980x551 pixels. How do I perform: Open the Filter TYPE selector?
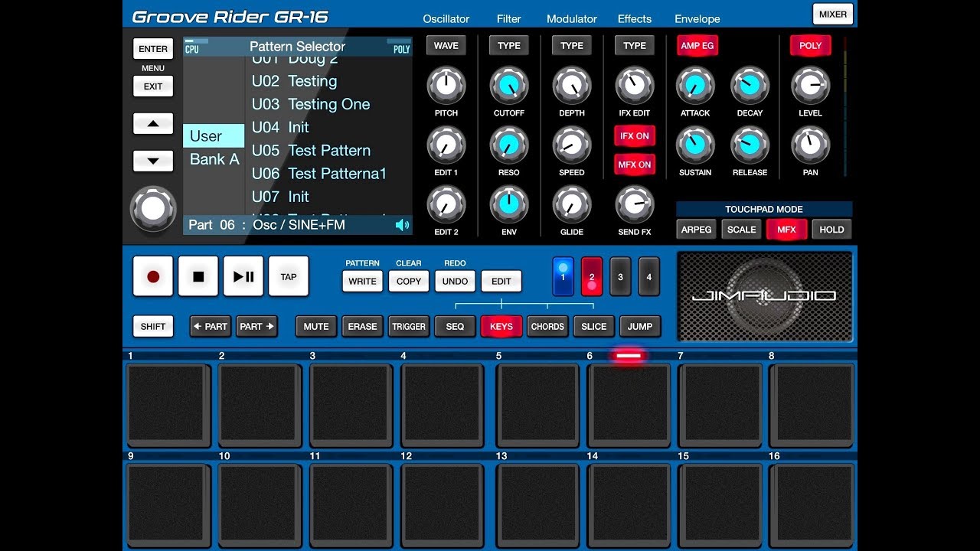[509, 45]
